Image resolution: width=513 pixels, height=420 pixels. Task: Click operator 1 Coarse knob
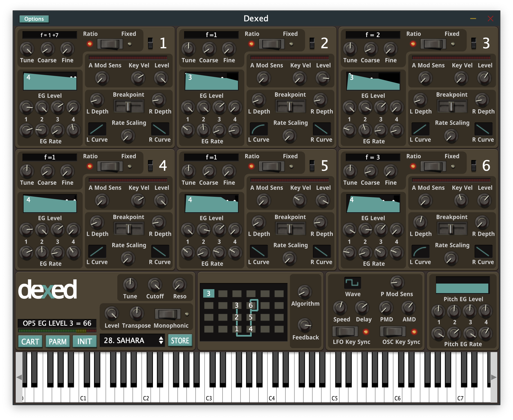tap(47, 49)
